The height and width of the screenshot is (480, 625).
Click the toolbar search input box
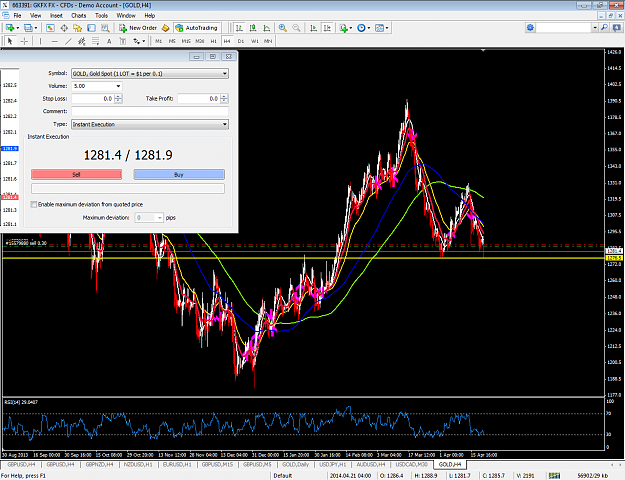click(x=564, y=28)
